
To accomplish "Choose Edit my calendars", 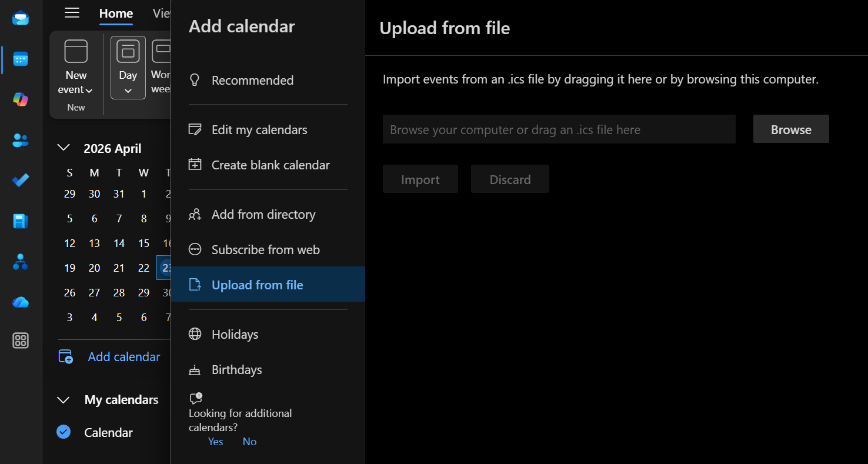I will (x=268, y=130).
